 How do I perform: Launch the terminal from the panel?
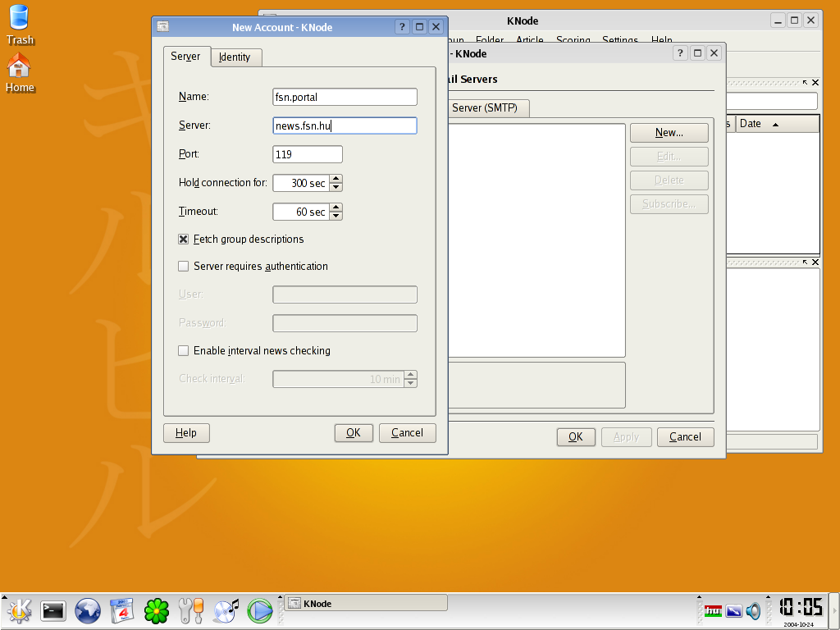[x=53, y=610]
